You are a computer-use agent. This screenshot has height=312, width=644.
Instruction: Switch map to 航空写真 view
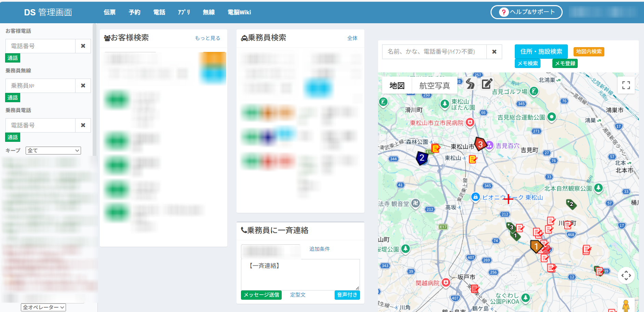pyautogui.click(x=434, y=85)
